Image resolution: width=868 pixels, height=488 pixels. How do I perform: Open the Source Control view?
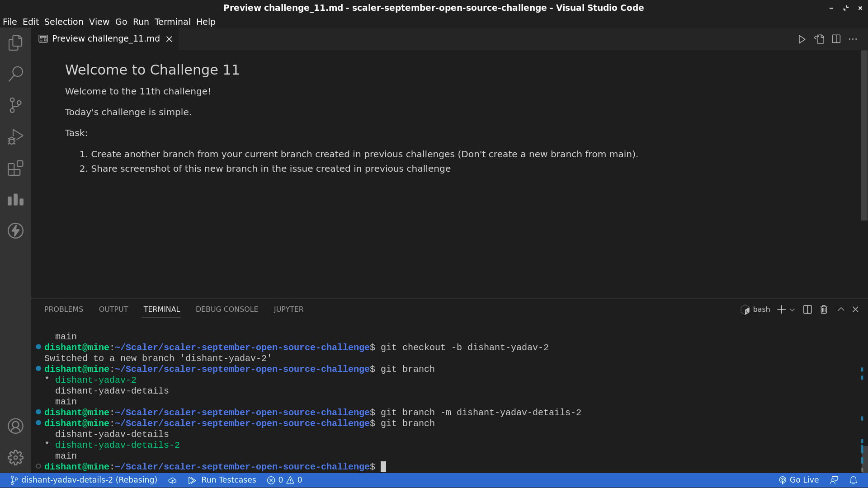(15, 105)
